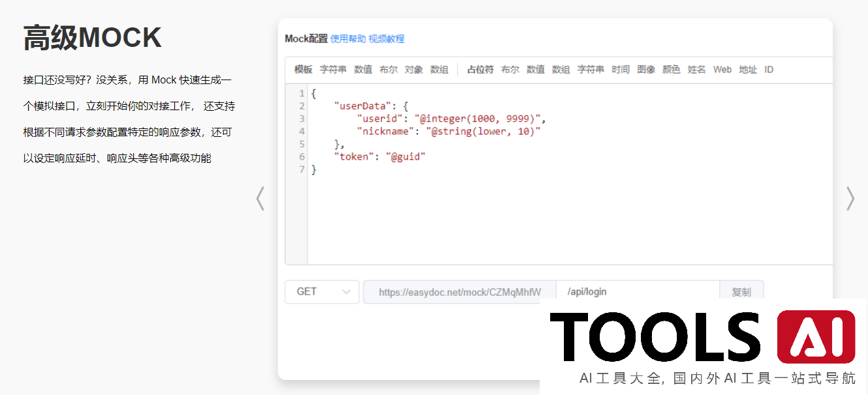868x395 pixels.
Task: Click the right carousel arrow
Action: coord(850,199)
